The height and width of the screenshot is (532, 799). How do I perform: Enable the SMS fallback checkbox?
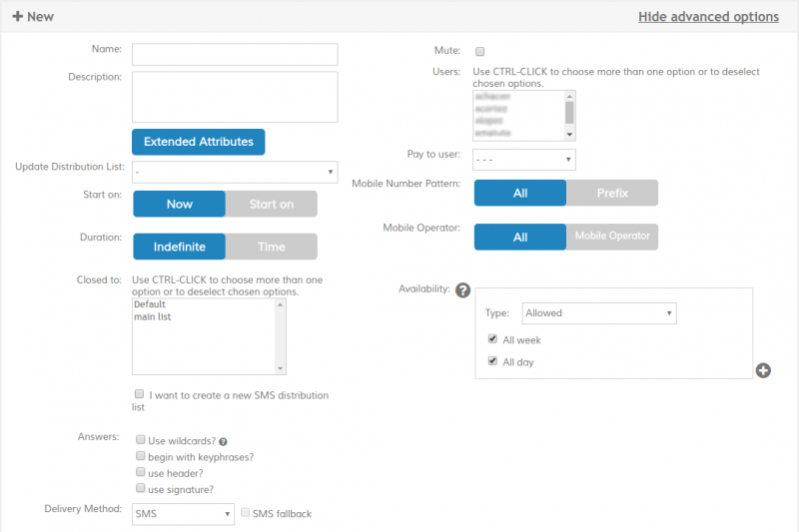(x=245, y=513)
